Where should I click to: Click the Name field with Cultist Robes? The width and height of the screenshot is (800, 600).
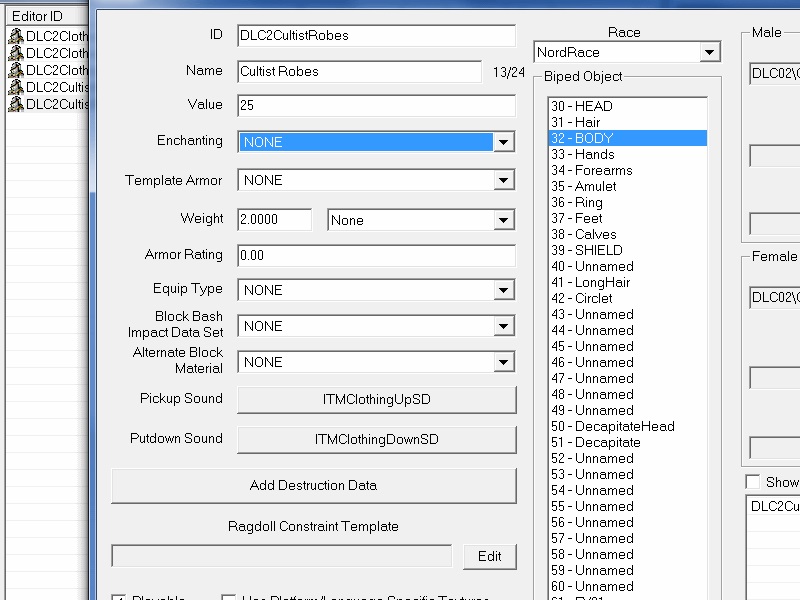coord(359,71)
